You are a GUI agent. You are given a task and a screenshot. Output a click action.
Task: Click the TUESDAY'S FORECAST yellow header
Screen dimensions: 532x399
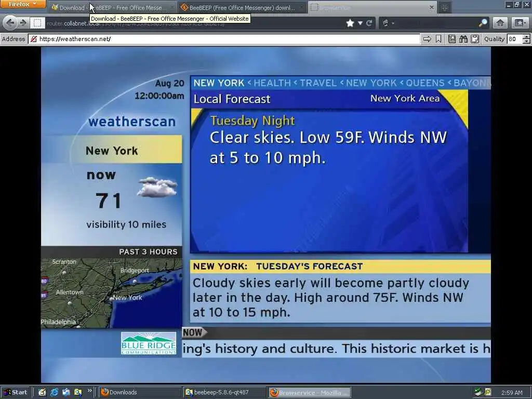[340, 267]
